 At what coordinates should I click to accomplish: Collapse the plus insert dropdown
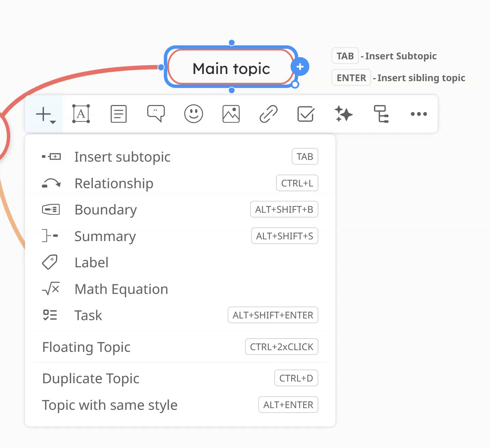(x=45, y=114)
